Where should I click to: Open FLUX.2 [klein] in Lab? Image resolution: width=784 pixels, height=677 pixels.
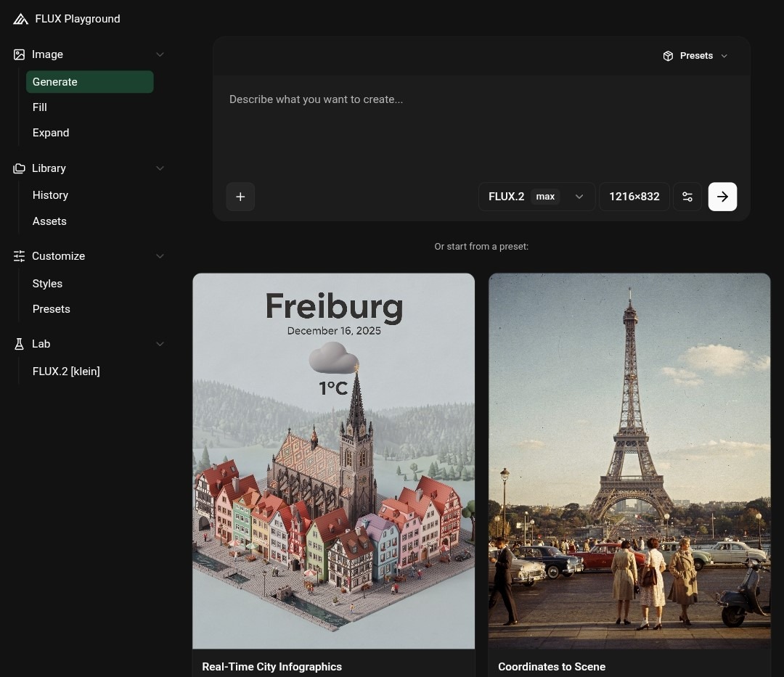tap(66, 372)
